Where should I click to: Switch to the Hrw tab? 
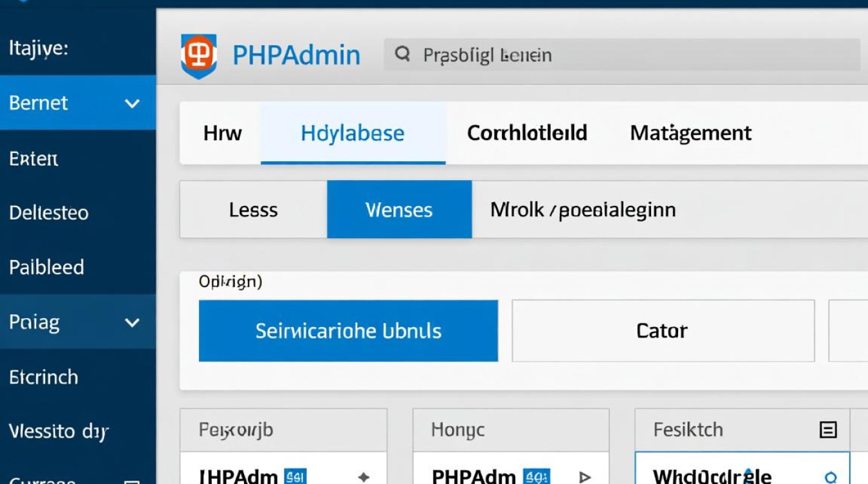(x=222, y=133)
